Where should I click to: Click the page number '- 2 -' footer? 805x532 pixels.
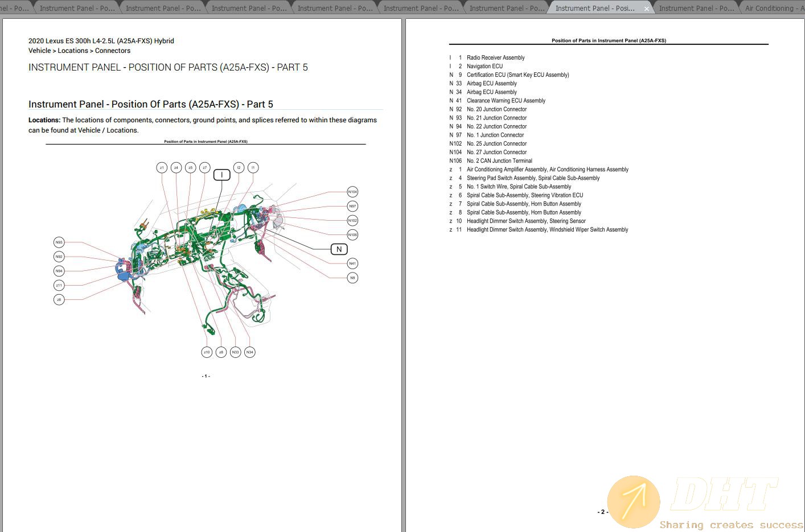603,512
